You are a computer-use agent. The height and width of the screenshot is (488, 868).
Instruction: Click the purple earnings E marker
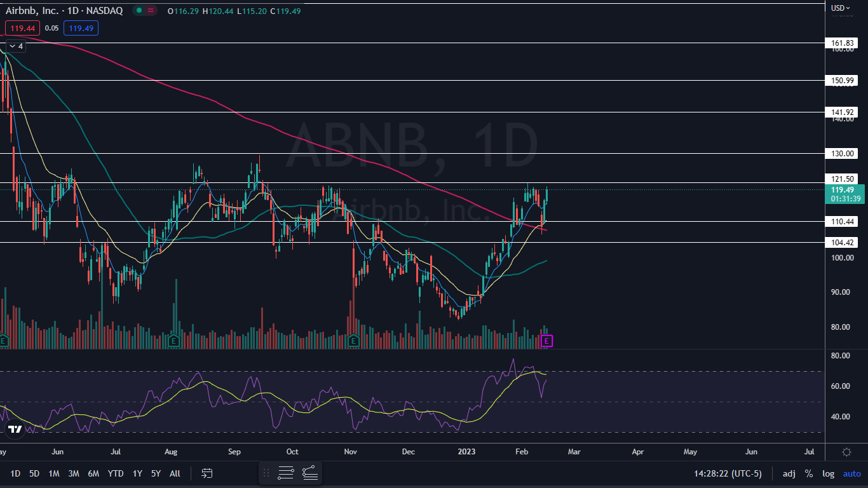click(x=547, y=341)
